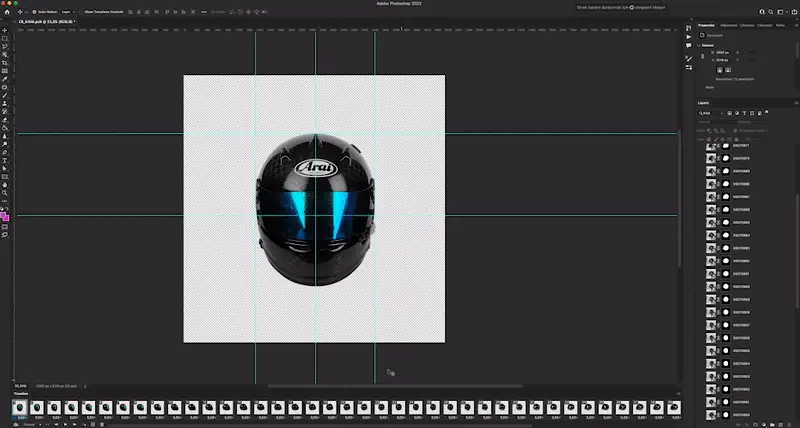Toggle the Auto-Select checkbox
Image resolution: width=800 pixels, height=428 pixels.
[x=34, y=12]
